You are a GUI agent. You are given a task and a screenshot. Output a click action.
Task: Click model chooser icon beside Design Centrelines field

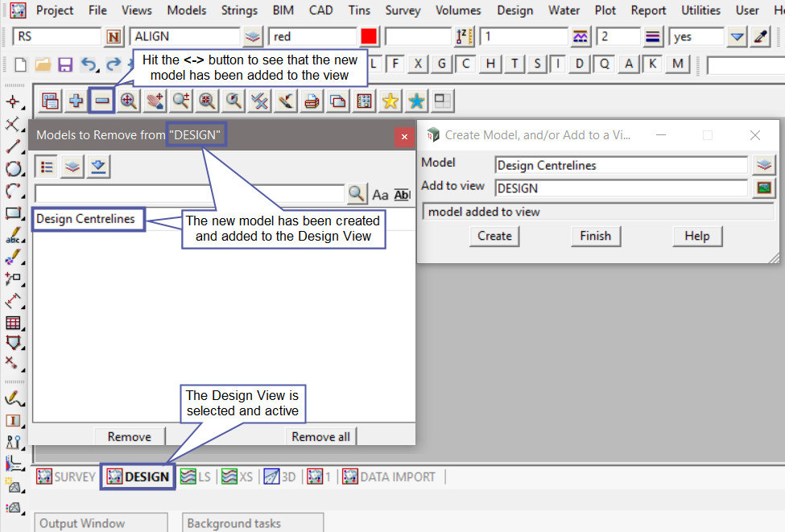point(764,165)
